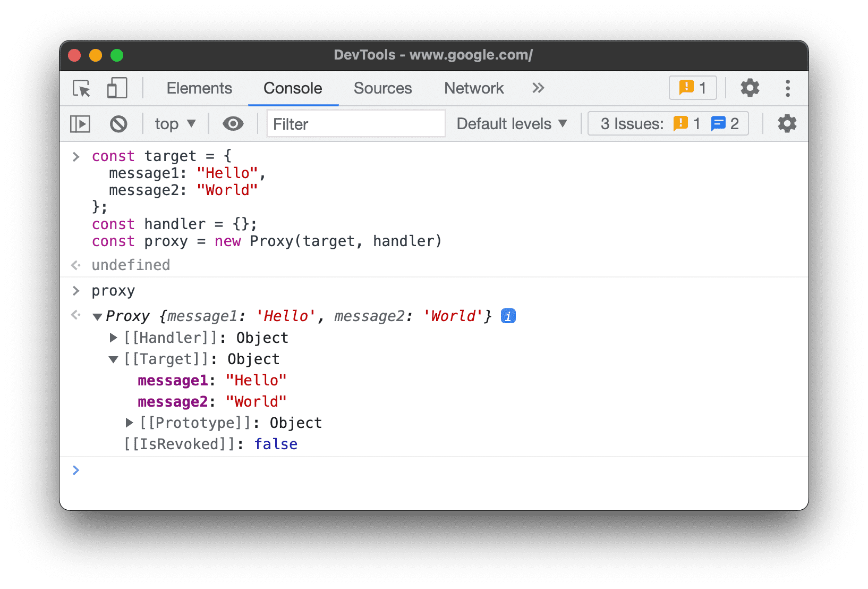The image size is (868, 589).
Task: Open the three-dot customize menu
Action: (788, 88)
